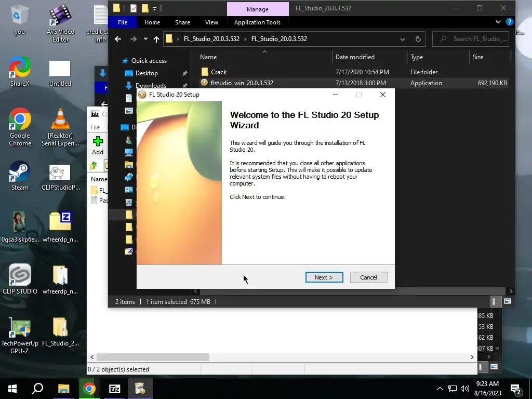Viewport: 532px width, 399px height.
Task: Open the Untitled desktop file
Action: point(60,74)
